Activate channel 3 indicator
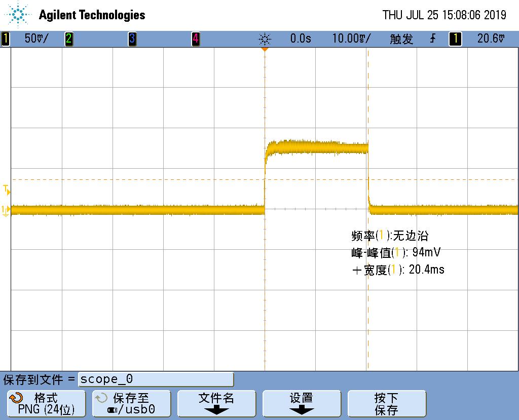519x420 pixels. tap(132, 37)
